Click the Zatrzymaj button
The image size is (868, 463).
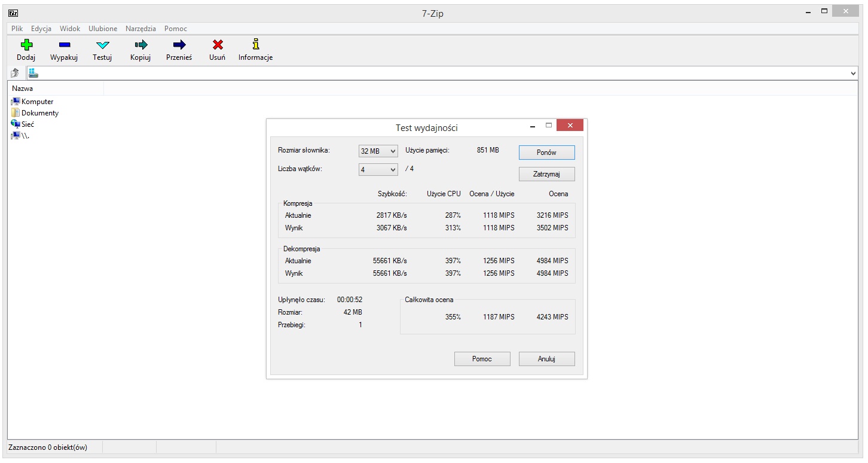547,174
